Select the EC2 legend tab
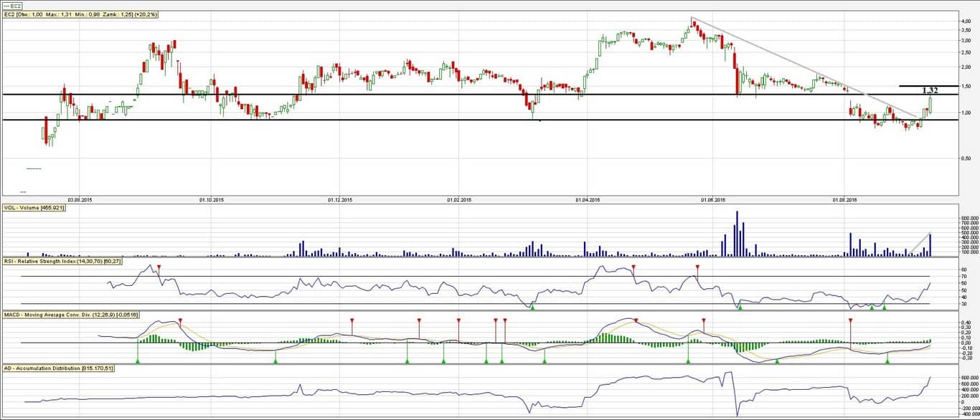Image resolution: width=980 pixels, height=420 pixels. coord(11,6)
